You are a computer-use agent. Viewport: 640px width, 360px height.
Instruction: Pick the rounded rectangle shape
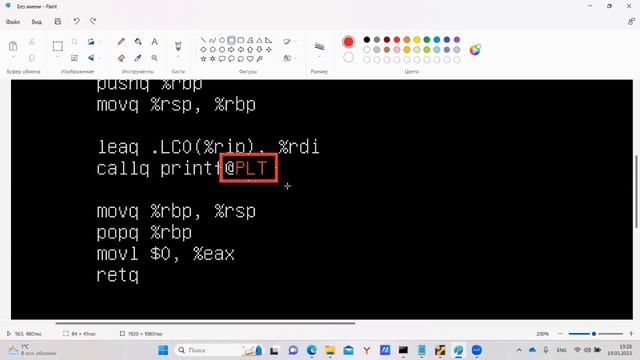point(241,40)
